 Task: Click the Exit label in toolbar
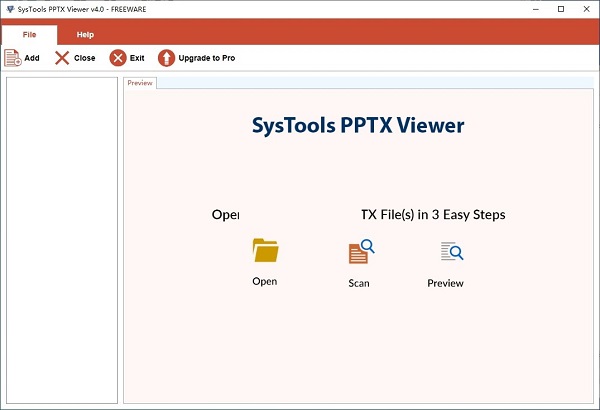137,58
